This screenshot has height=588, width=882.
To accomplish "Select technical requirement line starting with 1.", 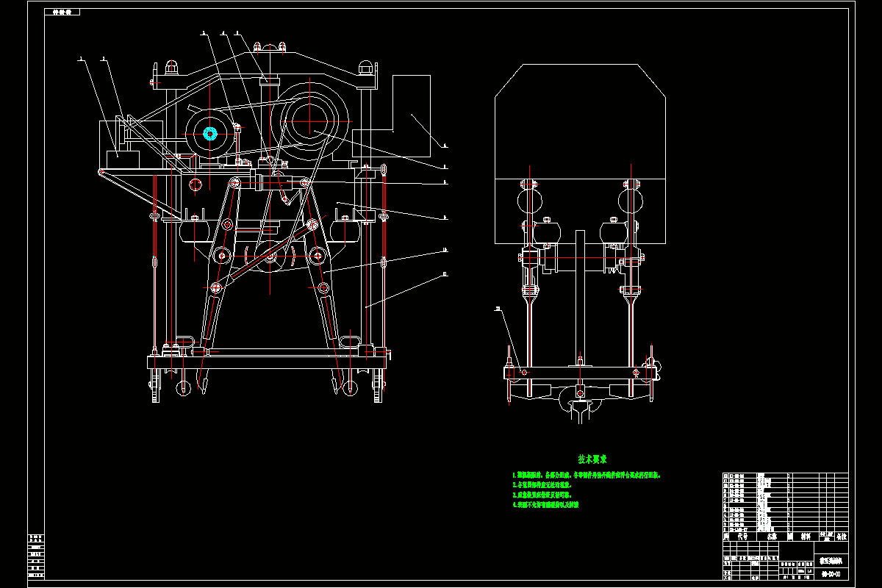I will [587, 476].
